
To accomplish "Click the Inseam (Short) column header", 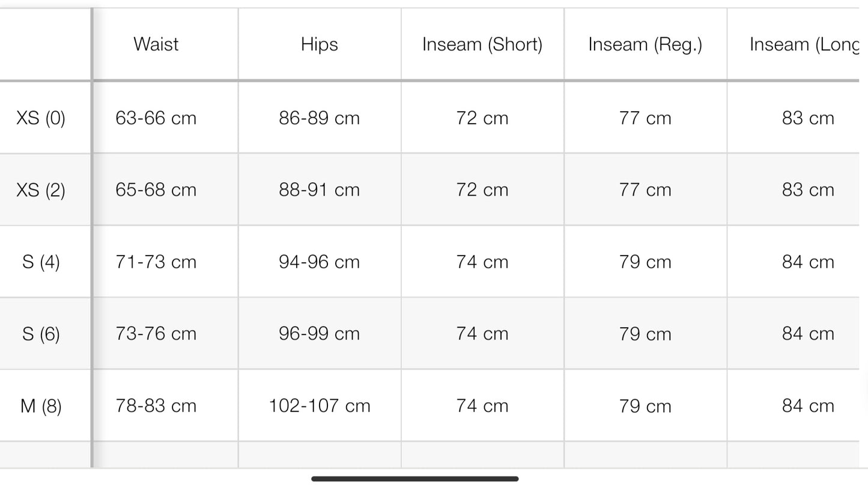I will pos(482,44).
